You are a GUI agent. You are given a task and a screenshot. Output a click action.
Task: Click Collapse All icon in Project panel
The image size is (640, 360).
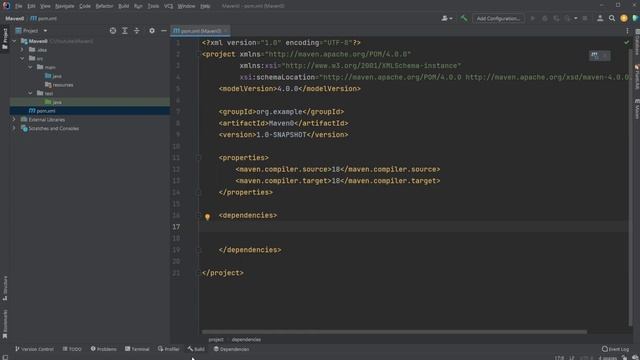coord(137,31)
